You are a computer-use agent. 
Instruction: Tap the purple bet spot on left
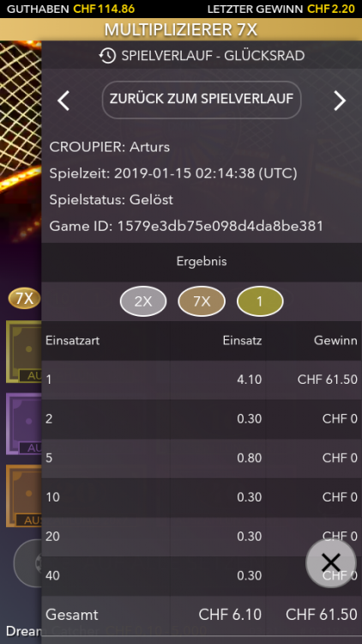[x=24, y=423]
